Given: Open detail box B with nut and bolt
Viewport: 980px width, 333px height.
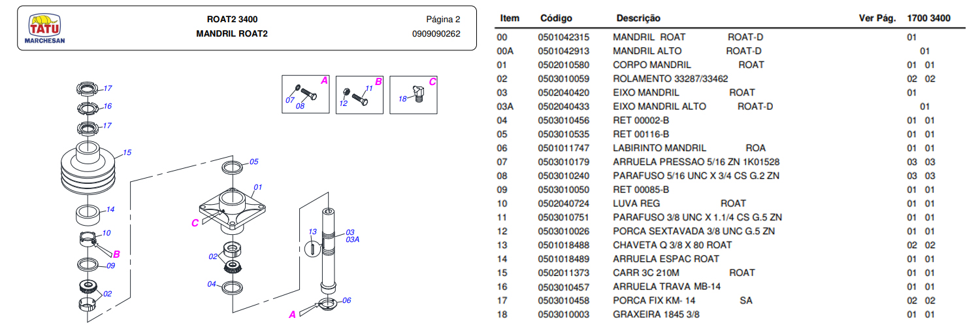Looking at the screenshot, I should click(x=359, y=95).
